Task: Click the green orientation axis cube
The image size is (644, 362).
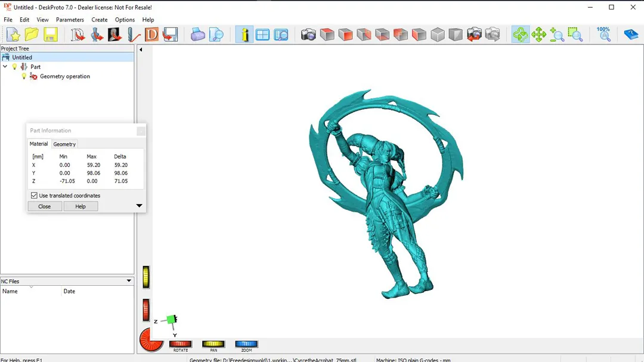Action: point(172,319)
